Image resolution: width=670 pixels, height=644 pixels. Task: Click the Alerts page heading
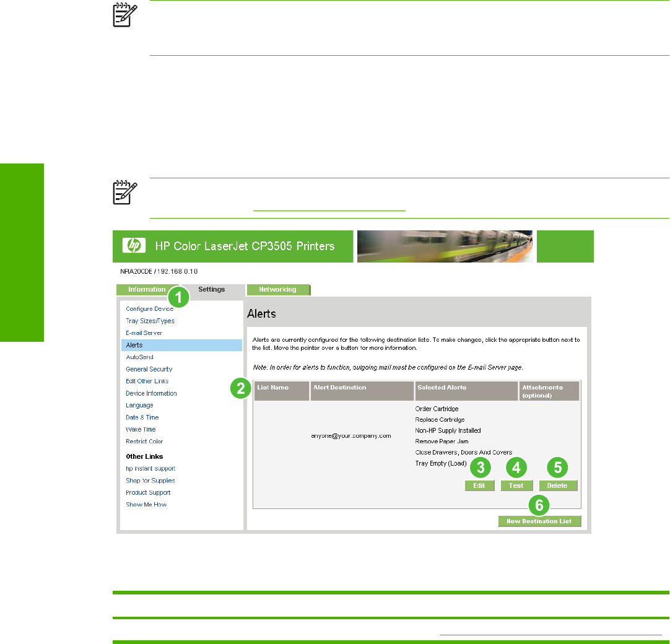(261, 314)
